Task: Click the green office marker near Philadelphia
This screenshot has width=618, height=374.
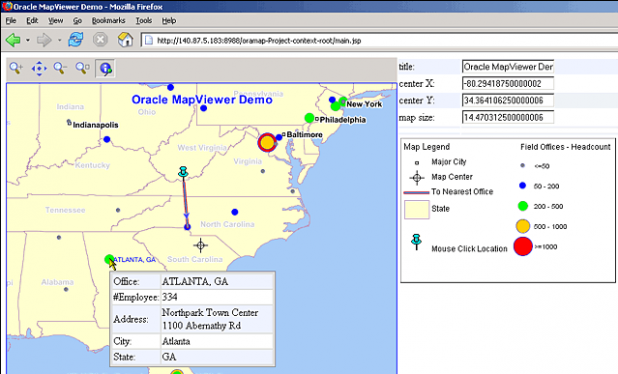Action: tap(309, 118)
